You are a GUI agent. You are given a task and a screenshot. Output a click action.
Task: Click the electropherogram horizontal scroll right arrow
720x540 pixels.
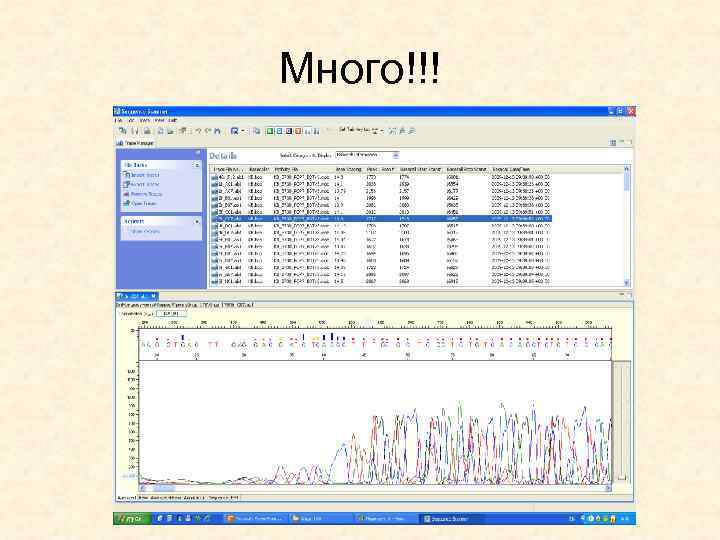(x=608, y=488)
